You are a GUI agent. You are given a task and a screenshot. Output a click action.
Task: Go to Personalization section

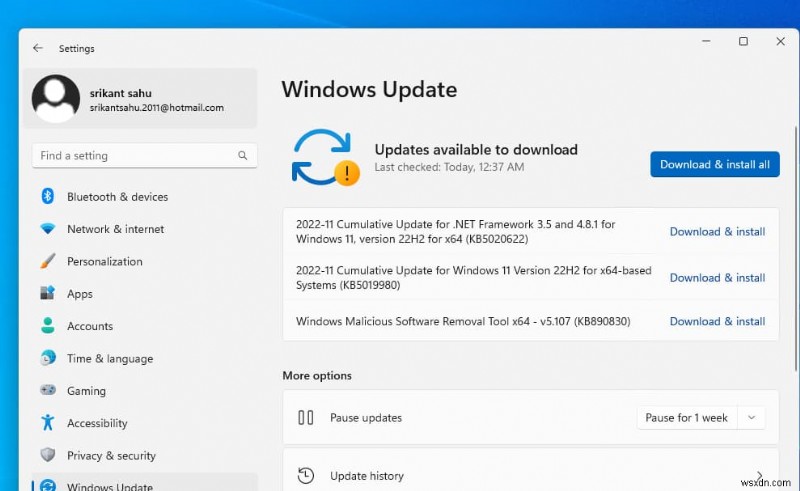pyautogui.click(x=145, y=261)
